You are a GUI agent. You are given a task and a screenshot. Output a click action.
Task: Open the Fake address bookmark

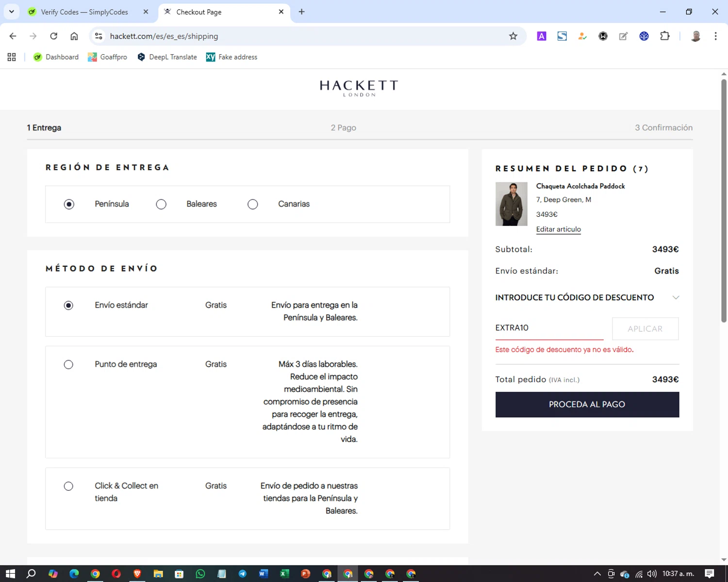coord(232,57)
